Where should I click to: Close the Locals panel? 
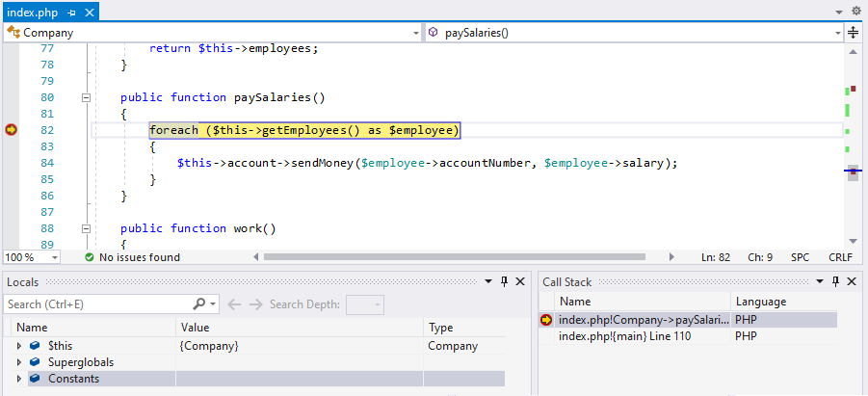(x=520, y=282)
